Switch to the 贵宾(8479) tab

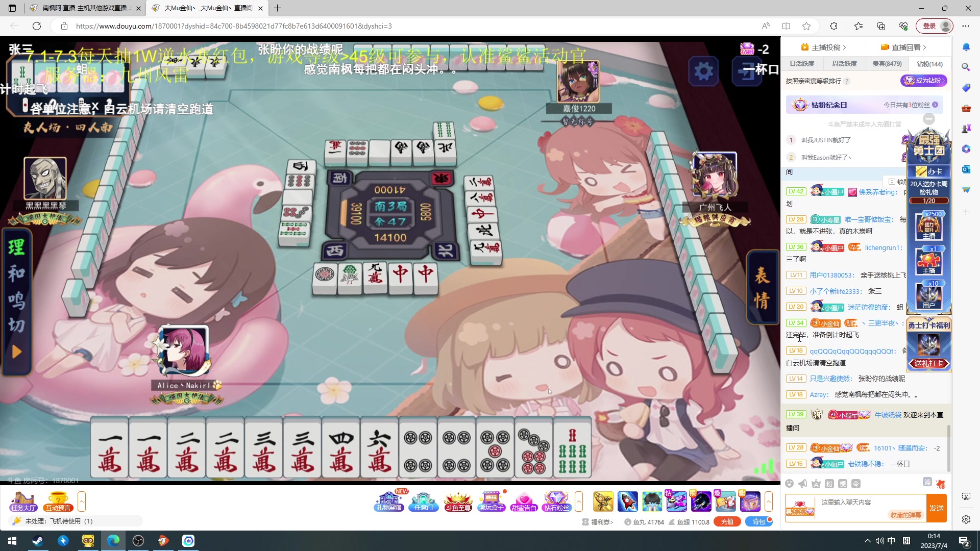pos(887,64)
